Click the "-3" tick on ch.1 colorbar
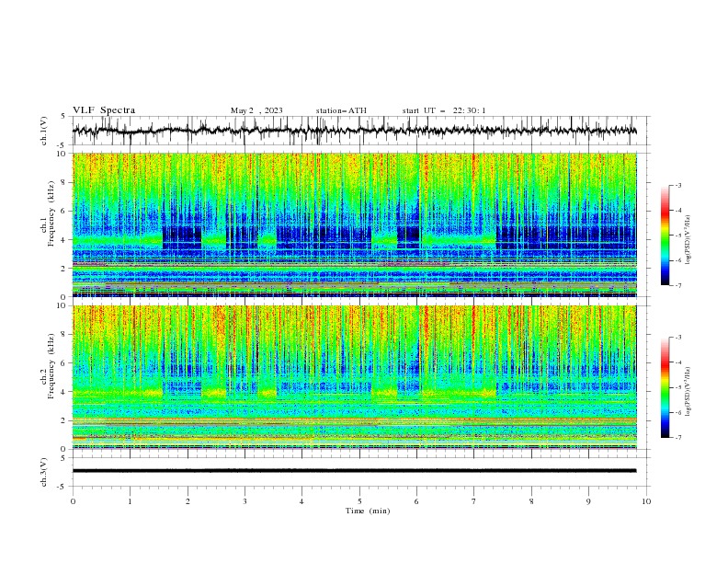 [678, 185]
